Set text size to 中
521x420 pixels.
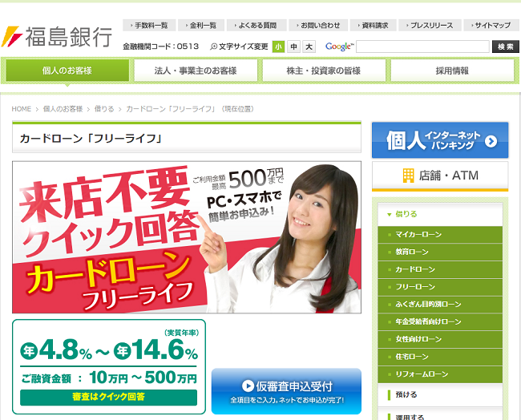tap(293, 46)
